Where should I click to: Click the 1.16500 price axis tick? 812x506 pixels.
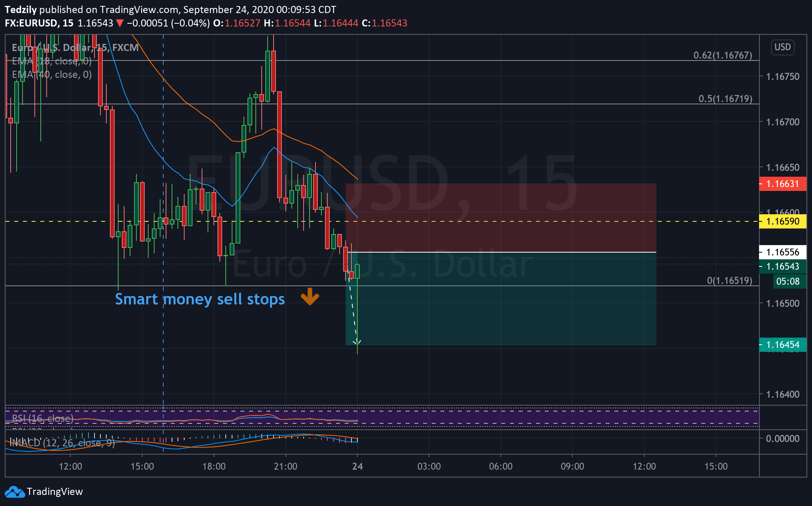782,304
